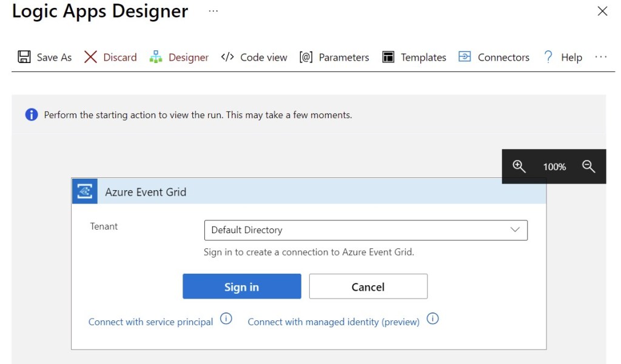
Task: Switch to Code view using brackets icon
Action: (x=227, y=57)
